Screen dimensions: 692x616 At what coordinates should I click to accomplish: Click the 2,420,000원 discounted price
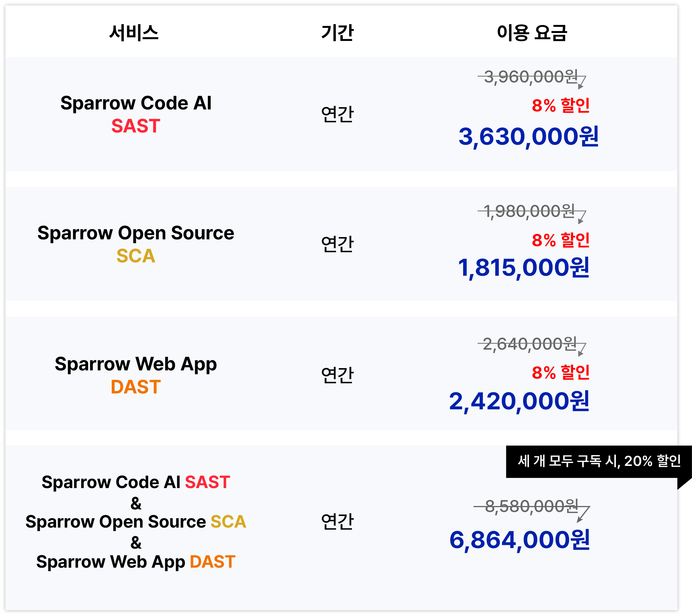tap(519, 401)
